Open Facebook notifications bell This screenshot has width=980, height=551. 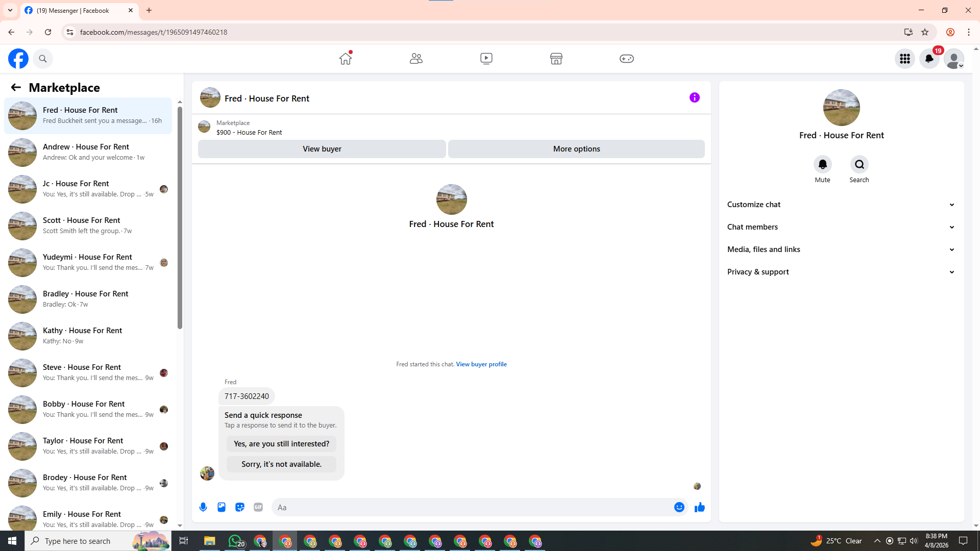point(929,59)
